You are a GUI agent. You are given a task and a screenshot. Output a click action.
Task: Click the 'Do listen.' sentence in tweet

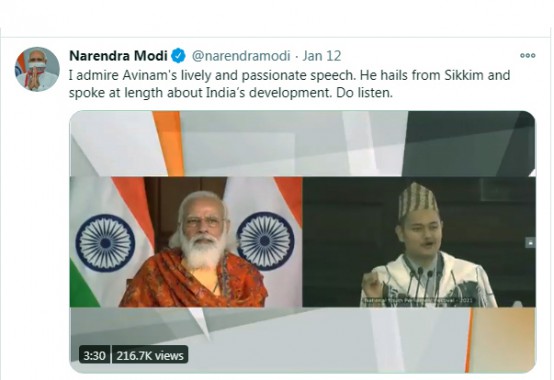tap(364, 93)
